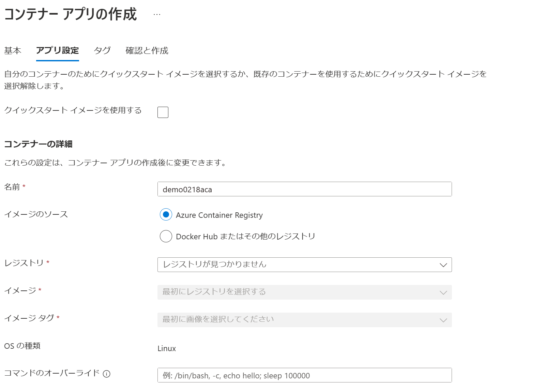
Task: Click the chevron arrow in レジストリ field
Action: tap(443, 265)
